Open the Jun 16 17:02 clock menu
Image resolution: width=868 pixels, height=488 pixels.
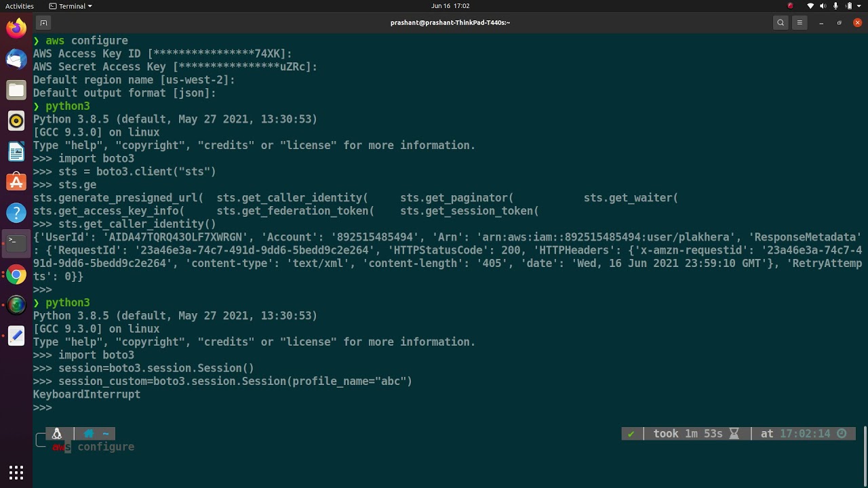point(450,5)
